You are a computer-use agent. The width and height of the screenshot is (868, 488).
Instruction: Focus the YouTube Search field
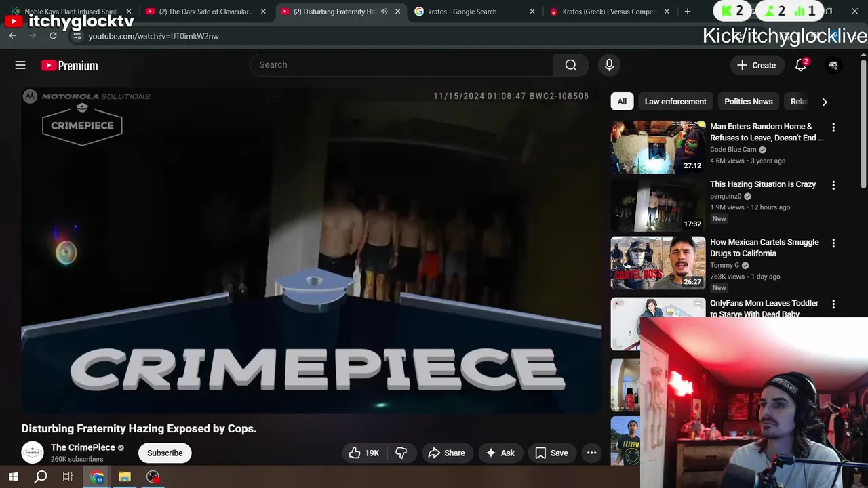[x=401, y=65]
